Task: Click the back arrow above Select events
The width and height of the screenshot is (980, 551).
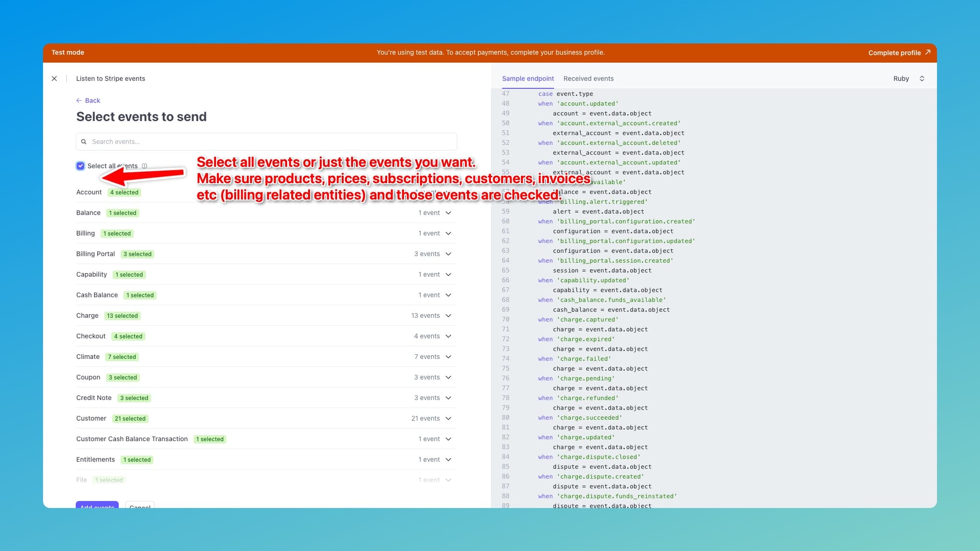Action: coord(79,100)
